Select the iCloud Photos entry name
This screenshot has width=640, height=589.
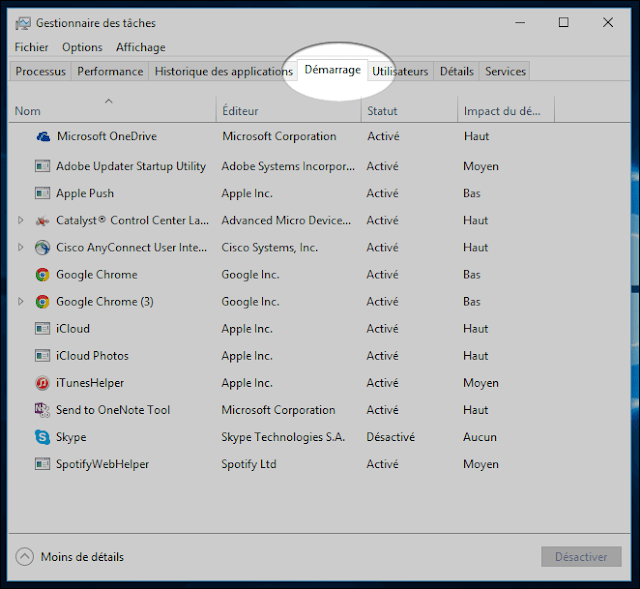point(92,356)
